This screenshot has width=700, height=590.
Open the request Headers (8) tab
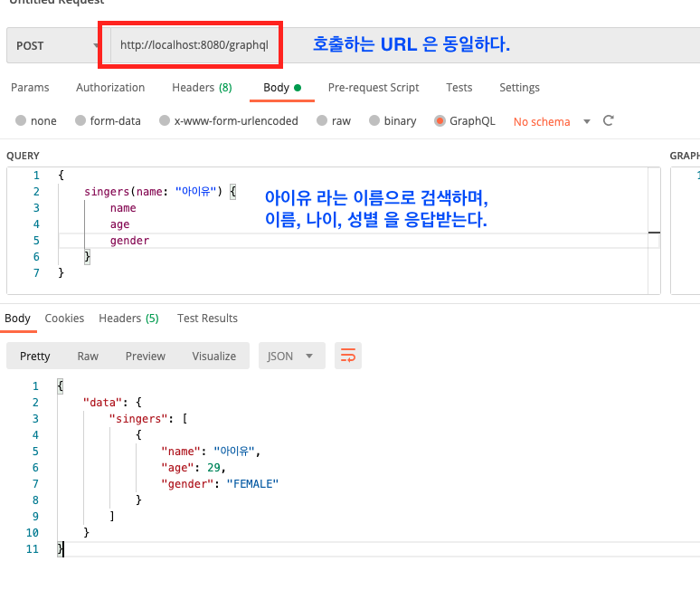pyautogui.click(x=202, y=88)
